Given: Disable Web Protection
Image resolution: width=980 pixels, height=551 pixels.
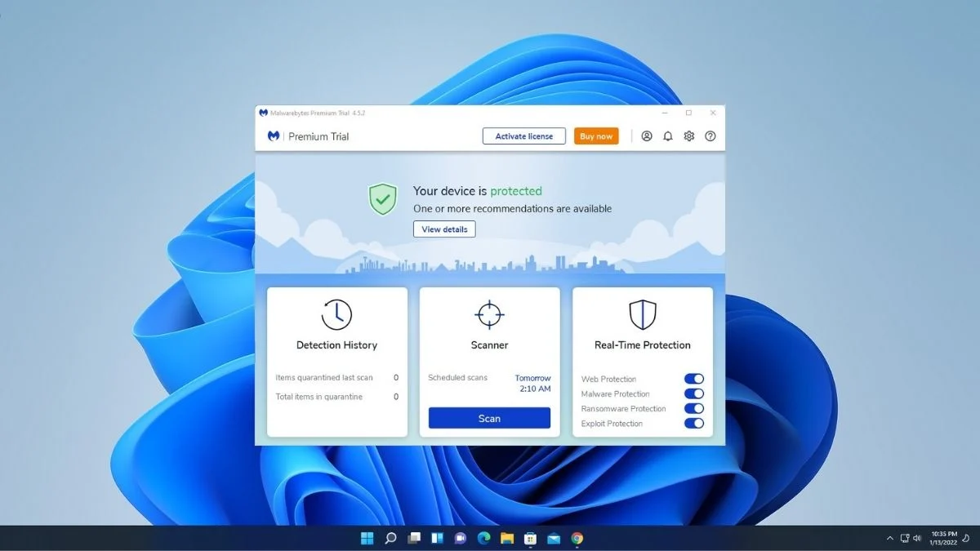Looking at the screenshot, I should click(694, 378).
